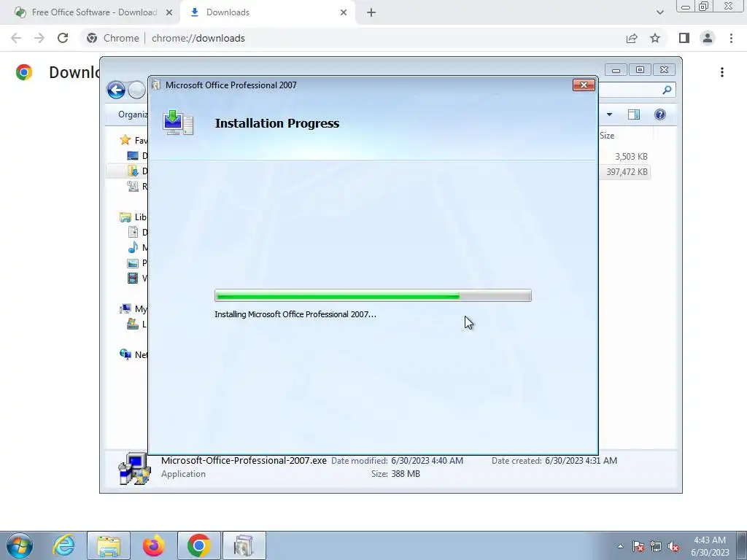Go back in Chrome
This screenshot has height=560, width=747.
tap(16, 38)
